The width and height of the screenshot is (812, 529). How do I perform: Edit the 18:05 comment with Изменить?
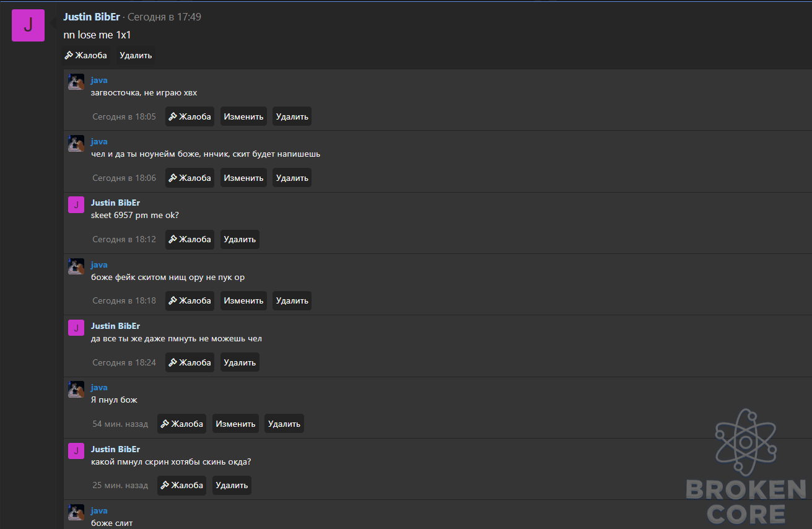tap(243, 116)
